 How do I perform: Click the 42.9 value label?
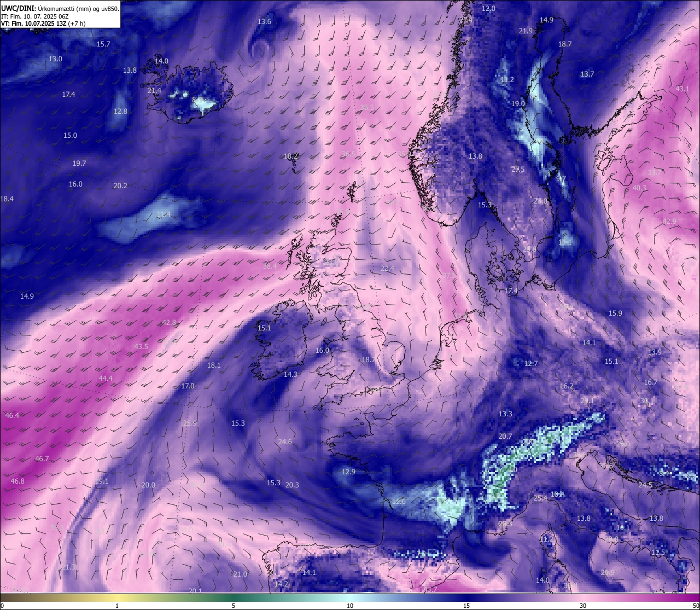669,221
